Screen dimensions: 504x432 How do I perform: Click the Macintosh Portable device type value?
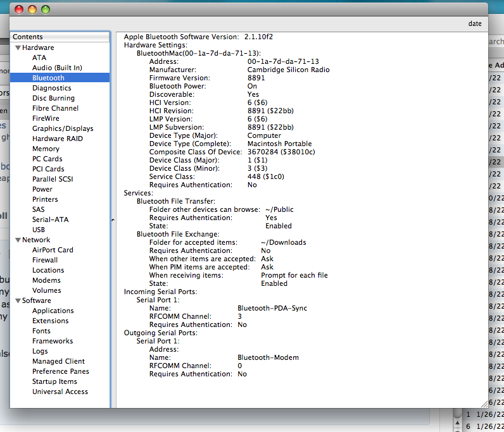[x=279, y=144]
